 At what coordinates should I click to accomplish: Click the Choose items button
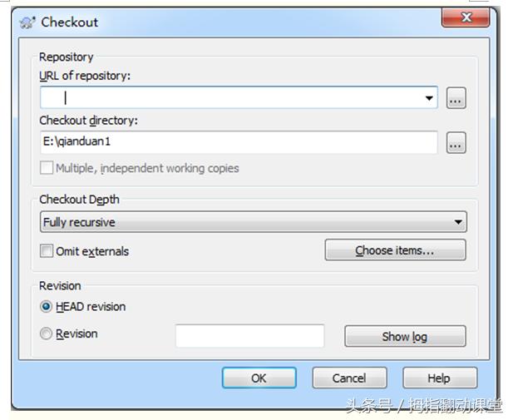click(395, 250)
